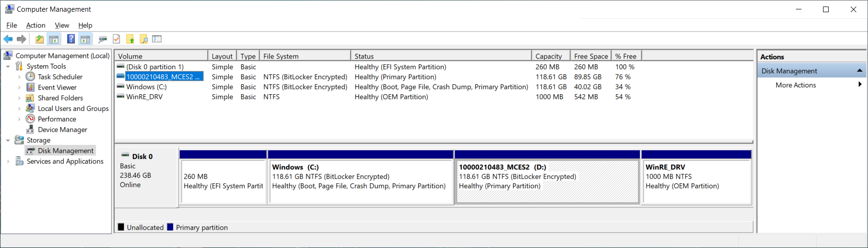Toggle the Show/Hide Action Pane button

point(85,39)
